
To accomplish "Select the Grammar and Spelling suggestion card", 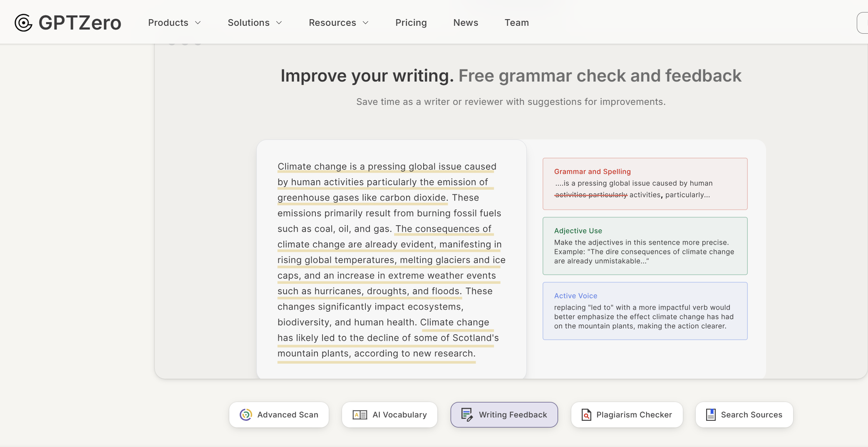I will click(x=645, y=184).
